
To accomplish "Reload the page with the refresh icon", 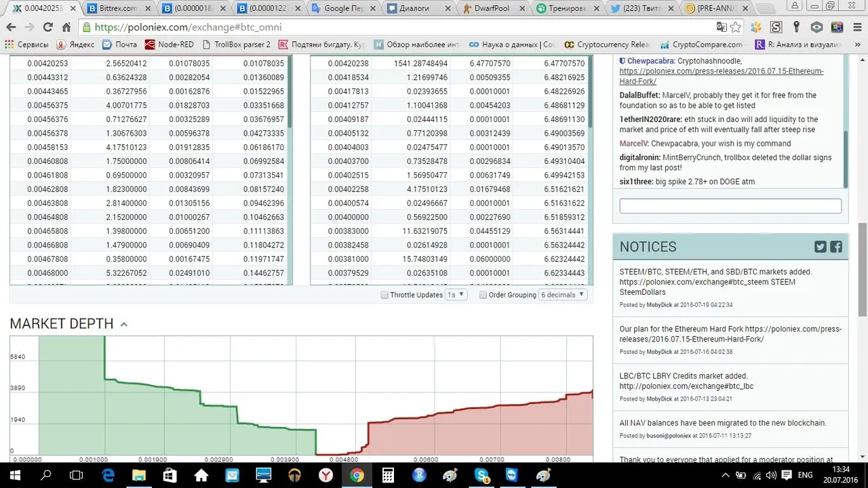I will (x=47, y=27).
